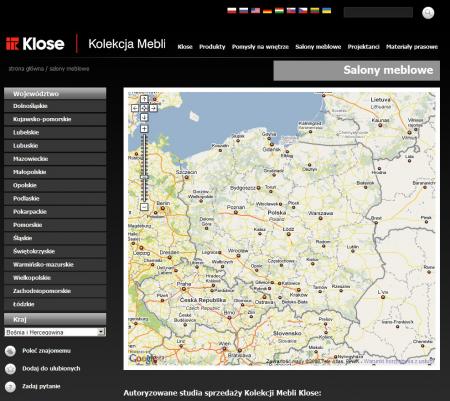Switch language with the Czech flag
The image size is (450, 401).
click(x=303, y=11)
